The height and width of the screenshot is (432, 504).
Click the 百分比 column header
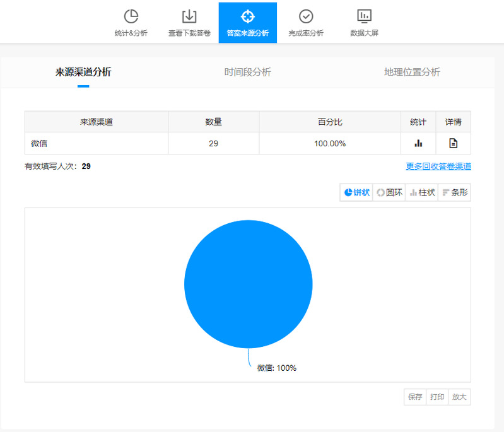pyautogui.click(x=330, y=122)
